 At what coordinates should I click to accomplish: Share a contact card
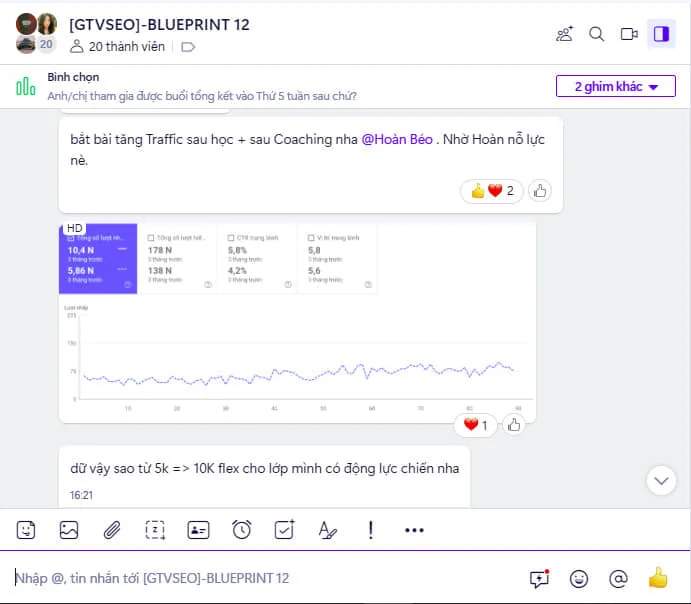[198, 530]
